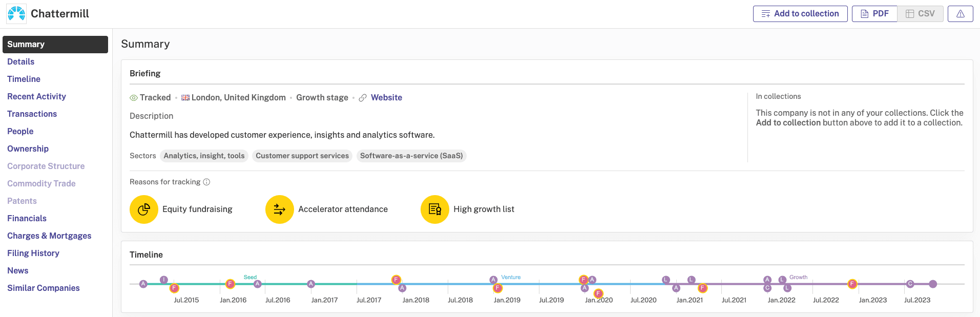The width and height of the screenshot is (980, 317).
Task: Click the A marker at Jan.2017
Action: tap(311, 284)
